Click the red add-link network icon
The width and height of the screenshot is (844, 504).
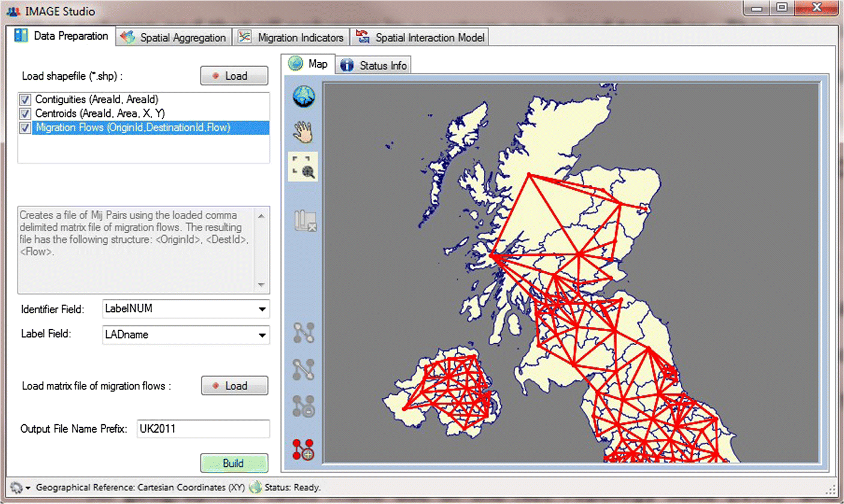pyautogui.click(x=304, y=449)
